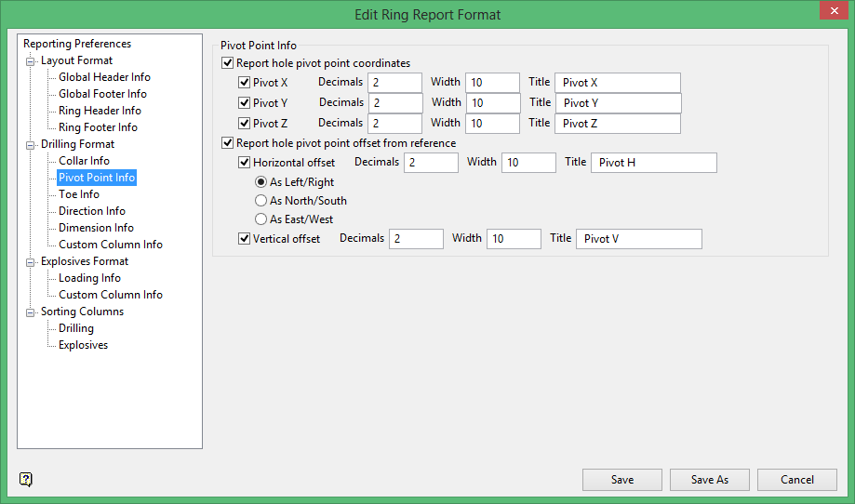This screenshot has height=504, width=855.
Task: Uncheck the Pivot Y checkbox
Action: (x=245, y=103)
